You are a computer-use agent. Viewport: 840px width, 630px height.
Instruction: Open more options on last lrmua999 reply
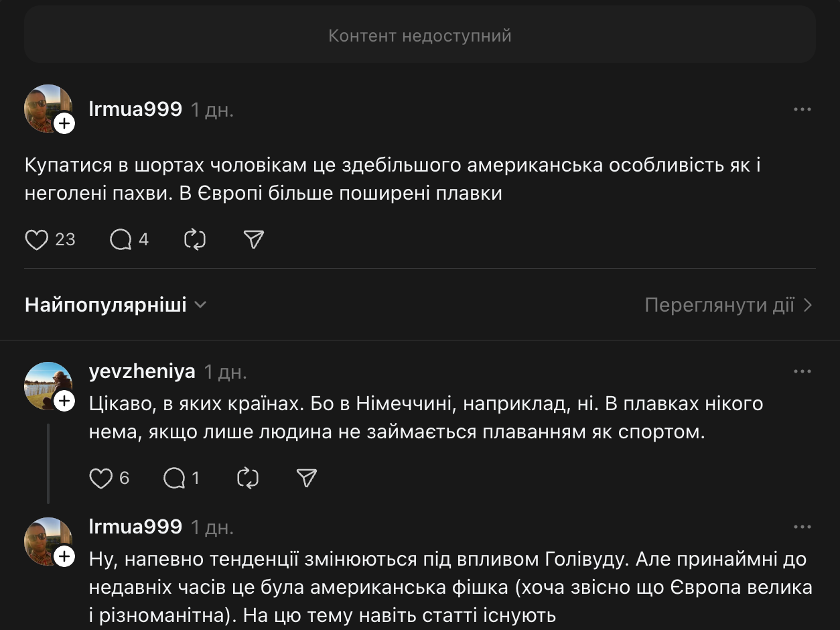pos(802,527)
